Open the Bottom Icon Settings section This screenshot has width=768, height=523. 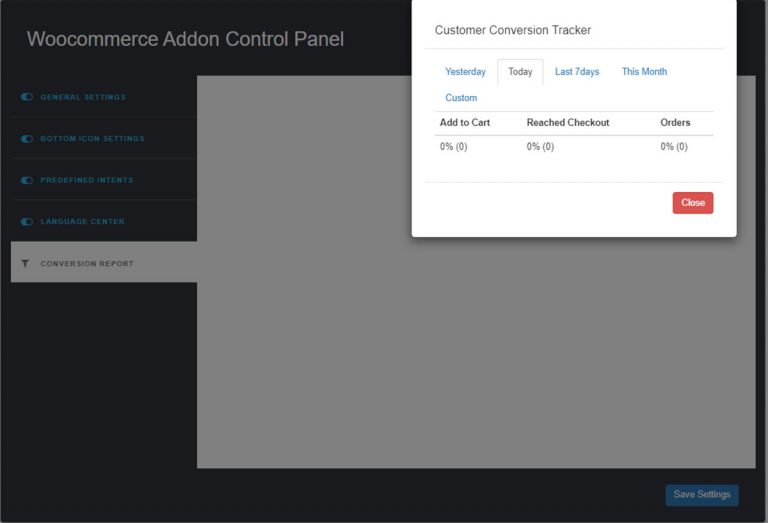click(104, 139)
